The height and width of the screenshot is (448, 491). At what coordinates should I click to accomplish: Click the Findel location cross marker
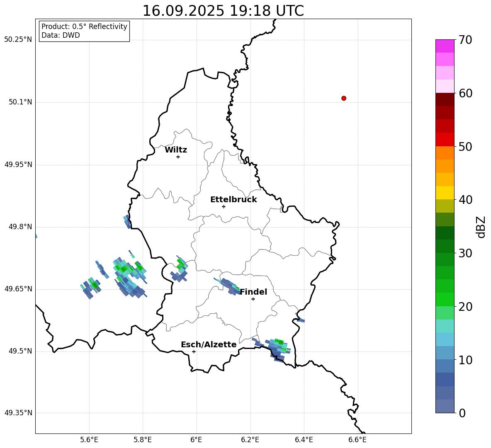pos(253,299)
